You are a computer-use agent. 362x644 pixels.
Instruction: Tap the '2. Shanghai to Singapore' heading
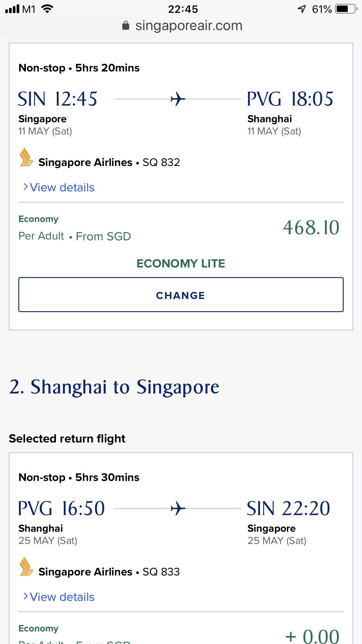click(x=114, y=387)
